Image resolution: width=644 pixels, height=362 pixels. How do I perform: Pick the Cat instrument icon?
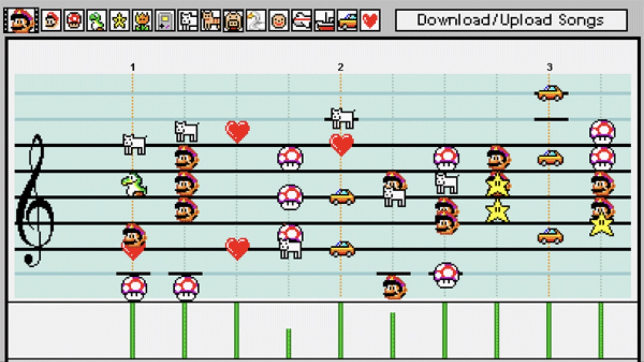click(x=210, y=21)
